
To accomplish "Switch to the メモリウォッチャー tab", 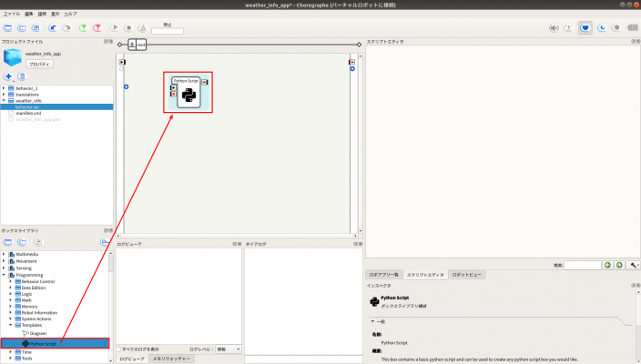I will pyautogui.click(x=169, y=359).
